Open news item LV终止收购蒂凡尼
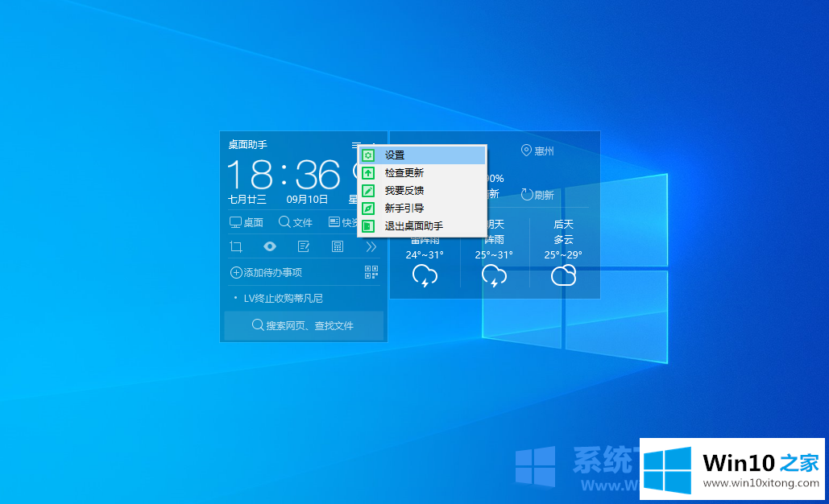The image size is (829, 504). (x=283, y=299)
